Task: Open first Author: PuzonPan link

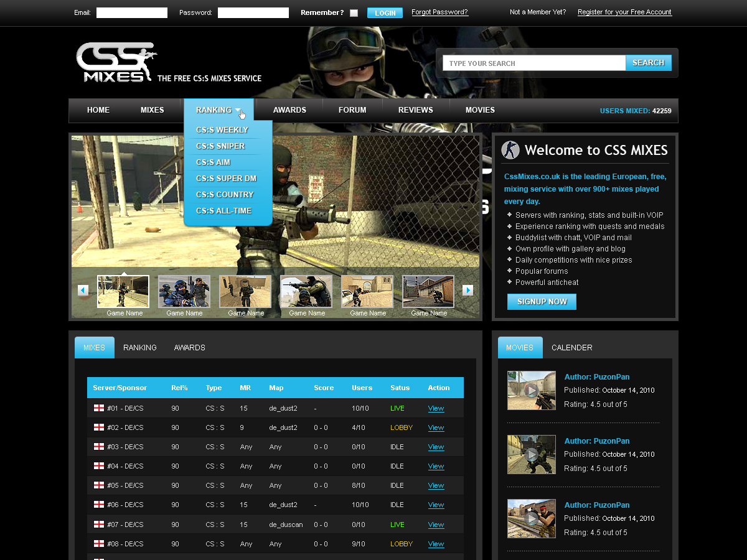Action: click(597, 377)
